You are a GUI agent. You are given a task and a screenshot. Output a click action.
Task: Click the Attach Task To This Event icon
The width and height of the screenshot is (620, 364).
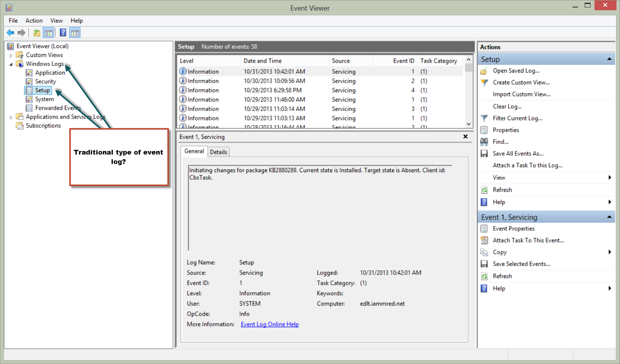click(484, 240)
